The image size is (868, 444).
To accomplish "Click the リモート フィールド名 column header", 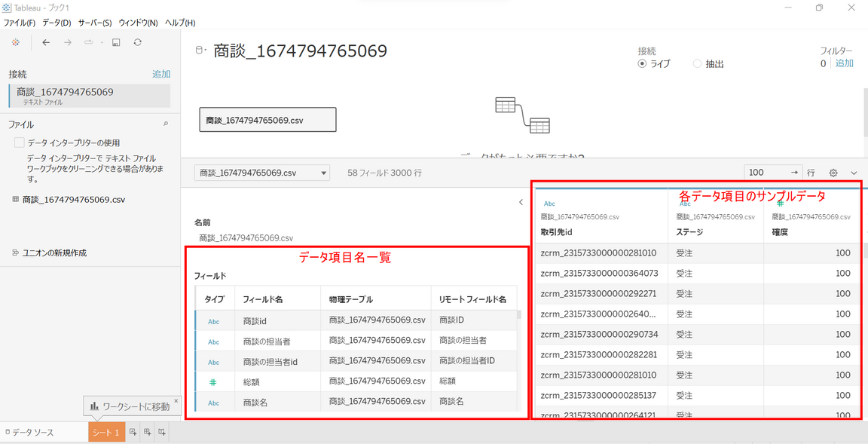I will coord(472,299).
